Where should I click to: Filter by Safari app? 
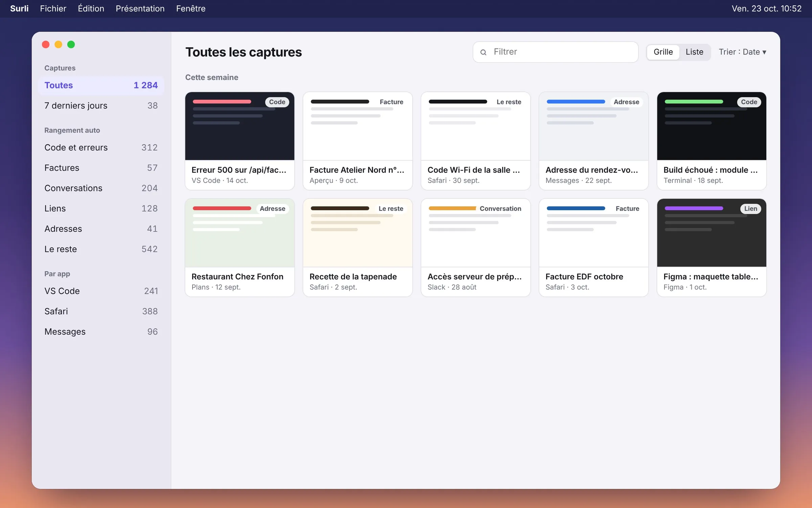(x=101, y=312)
